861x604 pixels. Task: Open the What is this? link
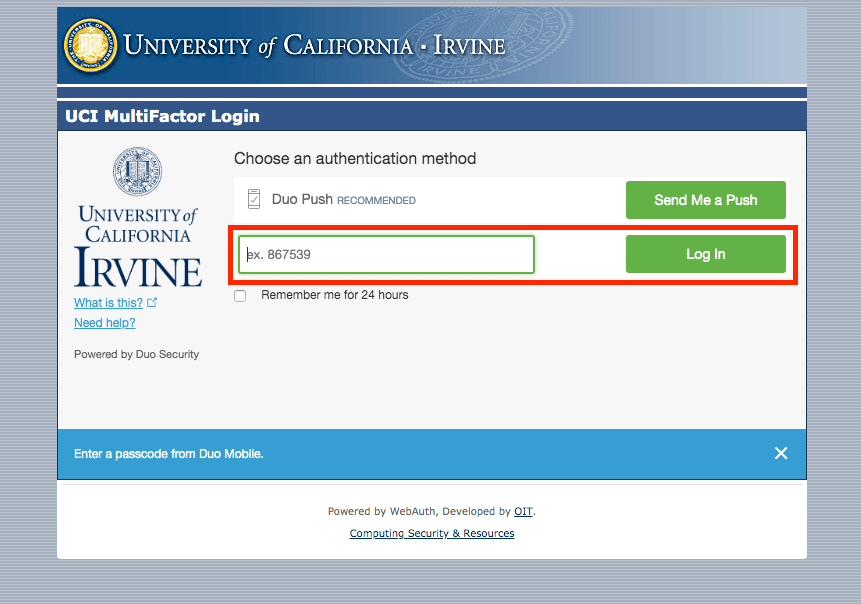point(109,303)
